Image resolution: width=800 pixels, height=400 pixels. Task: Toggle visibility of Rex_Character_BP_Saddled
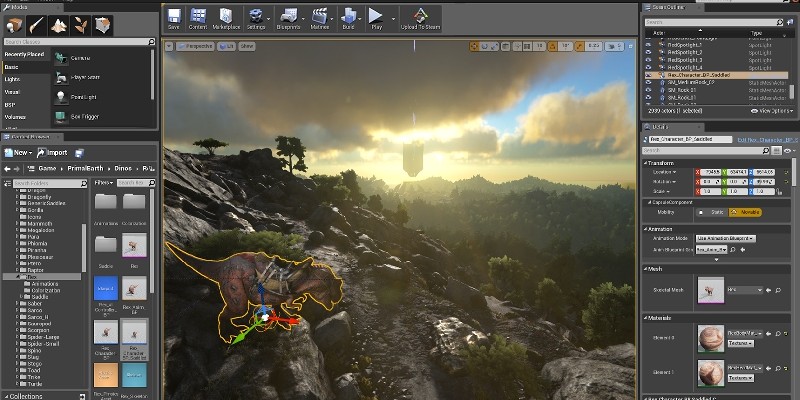[648, 76]
